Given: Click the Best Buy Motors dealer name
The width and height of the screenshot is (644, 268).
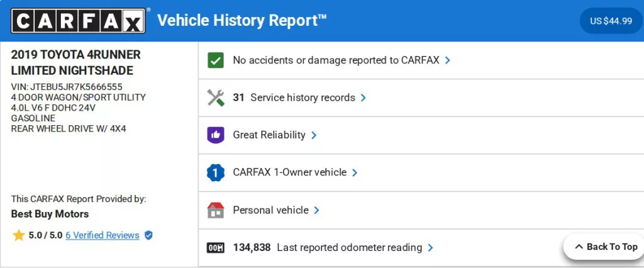Looking at the screenshot, I should [x=50, y=214].
